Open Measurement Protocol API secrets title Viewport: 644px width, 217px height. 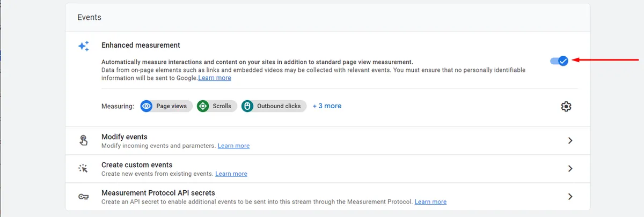158,193
